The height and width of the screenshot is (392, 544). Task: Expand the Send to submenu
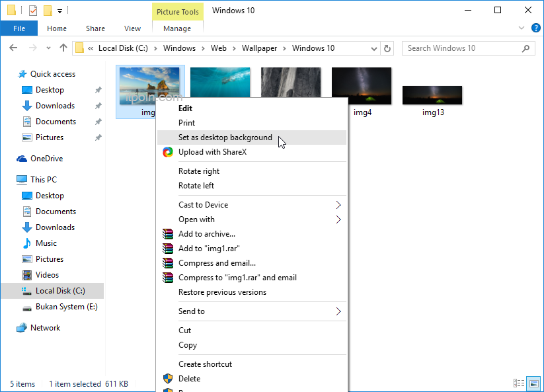pos(252,311)
